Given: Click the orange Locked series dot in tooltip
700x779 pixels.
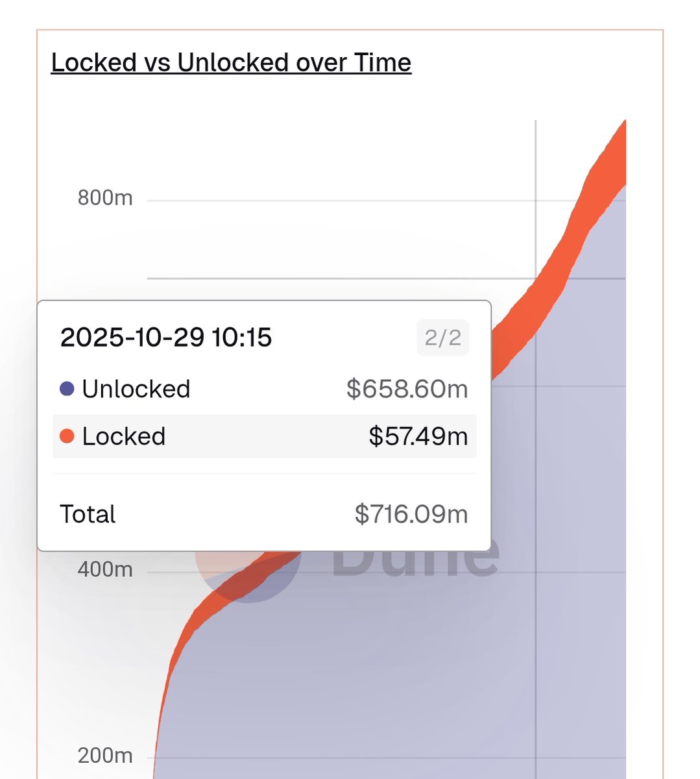Looking at the screenshot, I should [x=67, y=436].
